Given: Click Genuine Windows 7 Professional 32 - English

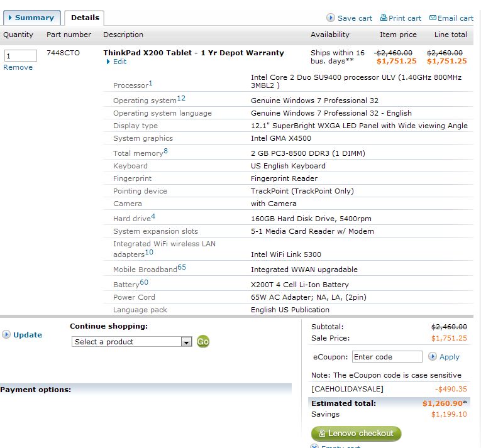Looking at the screenshot, I should click(x=331, y=113).
